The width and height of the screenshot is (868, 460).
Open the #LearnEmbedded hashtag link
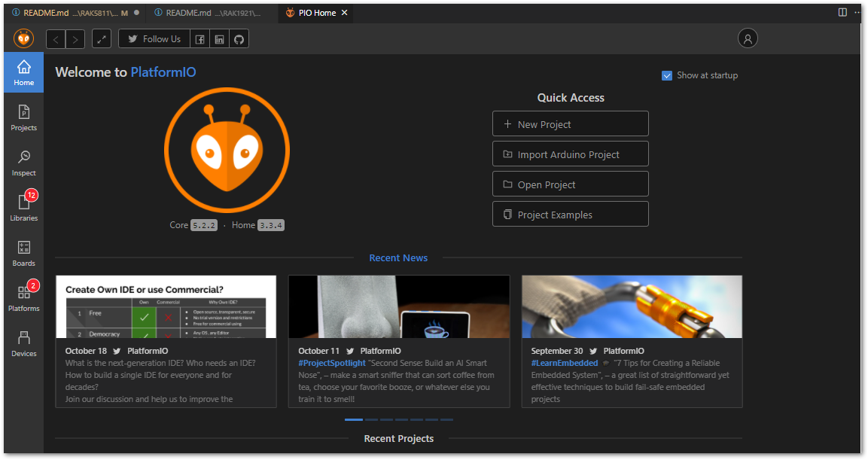pyautogui.click(x=565, y=363)
